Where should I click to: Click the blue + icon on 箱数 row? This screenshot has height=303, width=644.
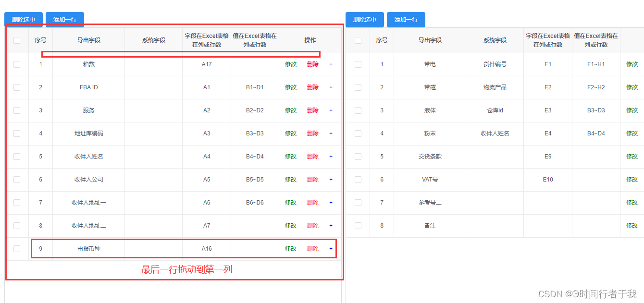point(331,64)
